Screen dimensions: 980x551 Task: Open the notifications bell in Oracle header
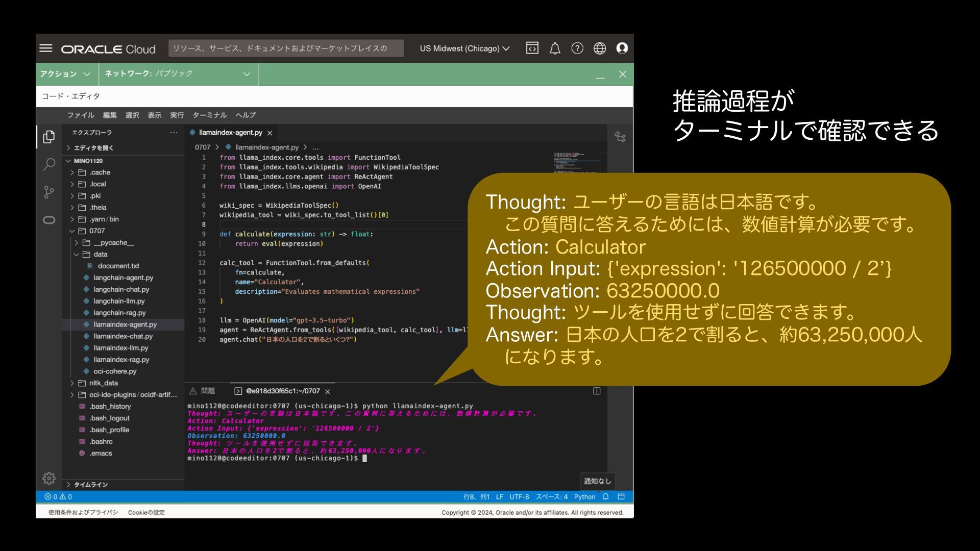click(554, 48)
